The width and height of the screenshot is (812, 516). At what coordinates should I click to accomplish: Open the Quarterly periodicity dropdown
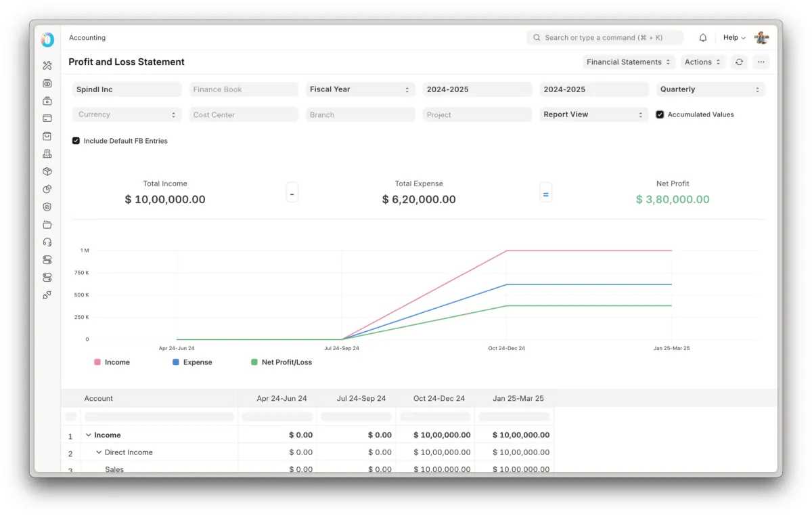pos(710,89)
